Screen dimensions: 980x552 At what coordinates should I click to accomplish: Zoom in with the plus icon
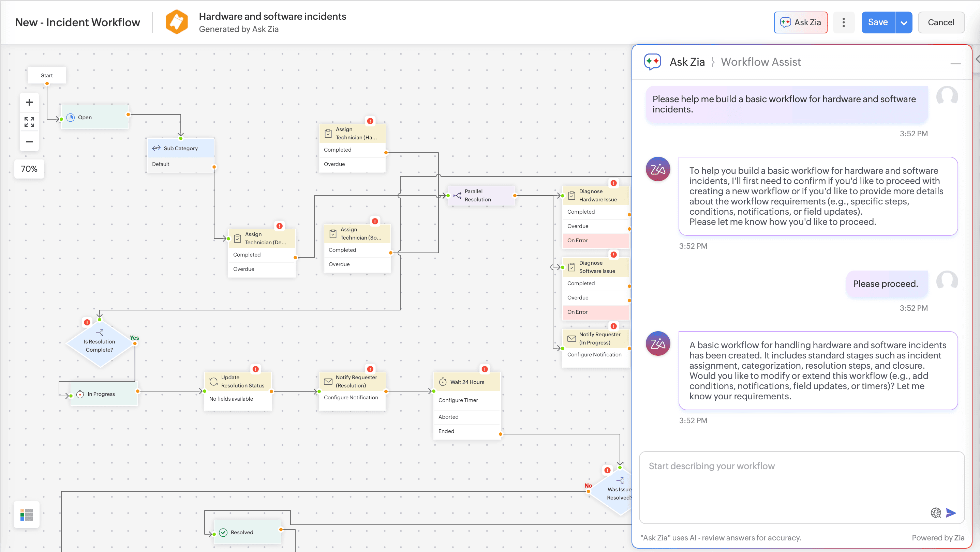tap(29, 102)
